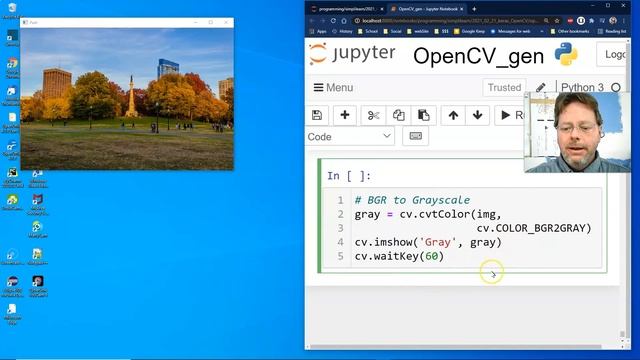
Task: Move the selected cell down
Action: 478,116
